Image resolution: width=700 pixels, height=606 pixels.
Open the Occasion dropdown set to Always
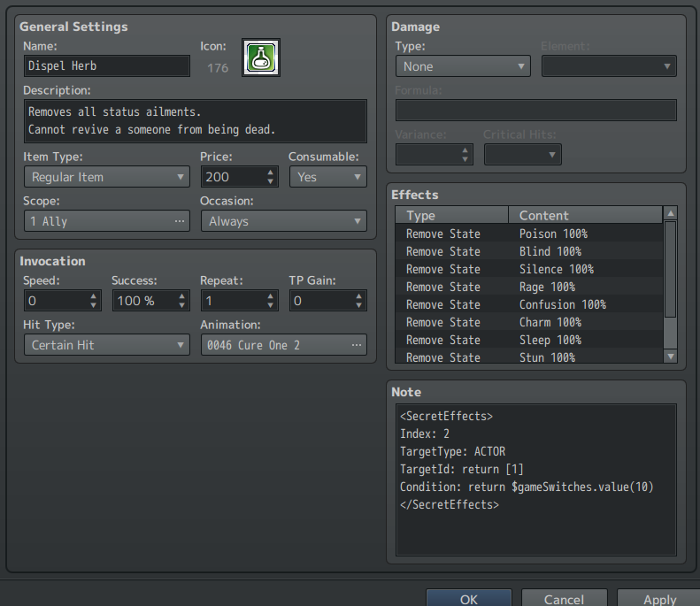[x=284, y=221]
